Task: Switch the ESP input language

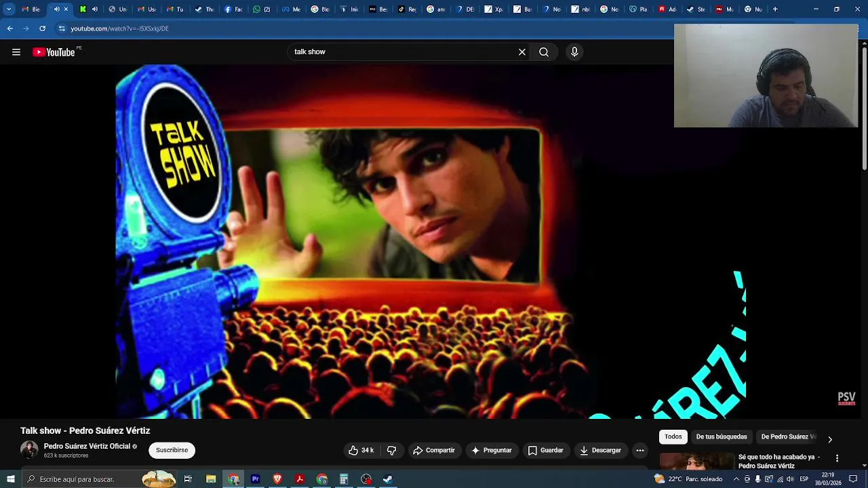Action: [x=804, y=479]
